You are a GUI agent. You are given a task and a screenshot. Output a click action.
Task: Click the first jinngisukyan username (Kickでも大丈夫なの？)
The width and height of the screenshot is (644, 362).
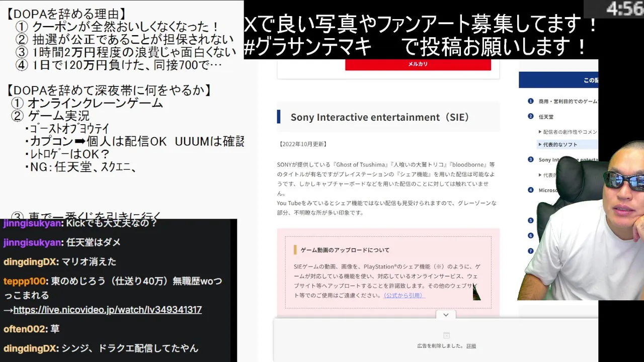(33, 223)
